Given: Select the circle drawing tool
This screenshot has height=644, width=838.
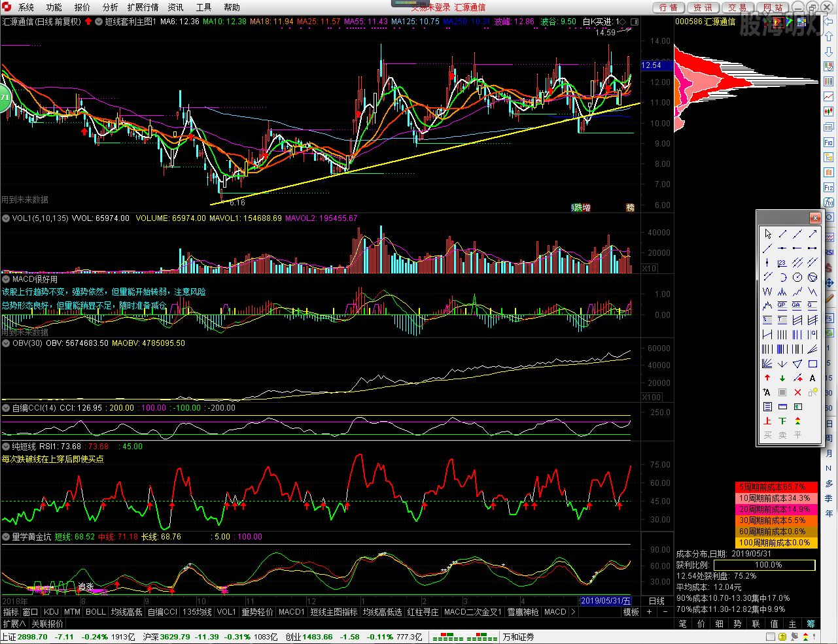Looking at the screenshot, I should coord(797,277).
